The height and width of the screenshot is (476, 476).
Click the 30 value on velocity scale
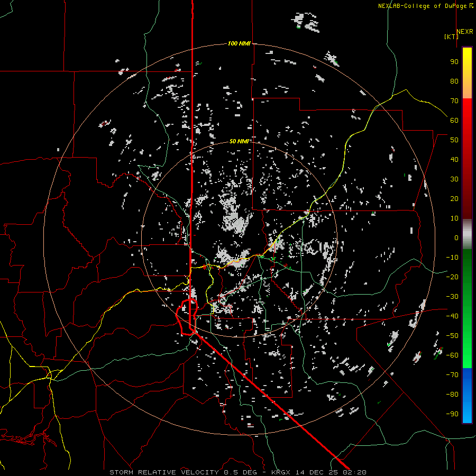pos(454,179)
